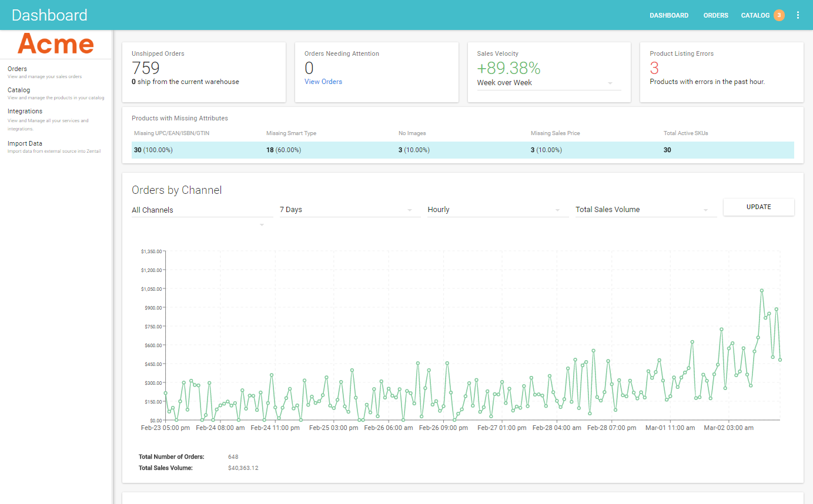Click the total sales value $40,363.12
This screenshot has height=504, width=813.
(243, 468)
